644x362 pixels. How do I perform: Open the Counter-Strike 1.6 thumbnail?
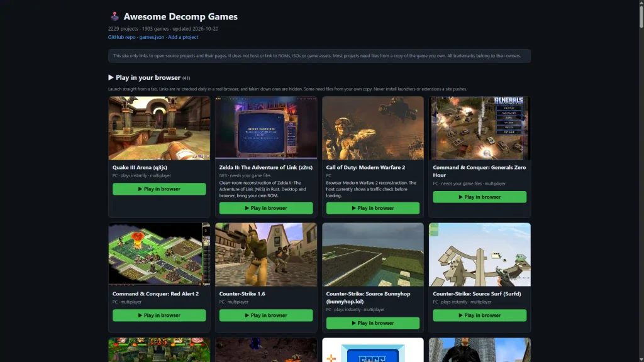[266, 255]
